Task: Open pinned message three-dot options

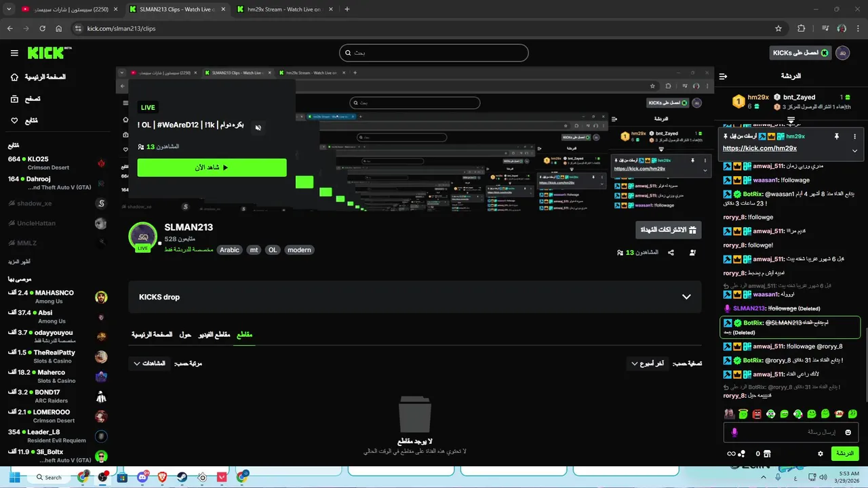Action: [x=854, y=136]
